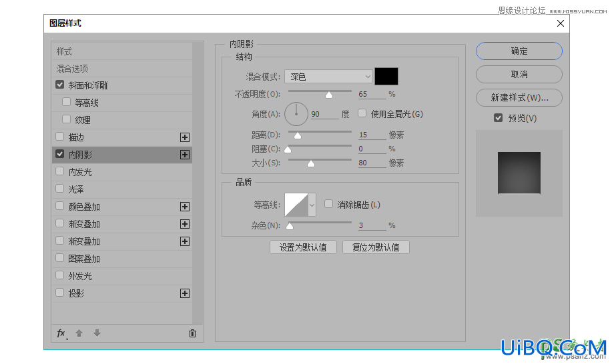Screen dimensions: 614x364
Task: Click the contour curve thumbnail
Action: tap(296, 205)
